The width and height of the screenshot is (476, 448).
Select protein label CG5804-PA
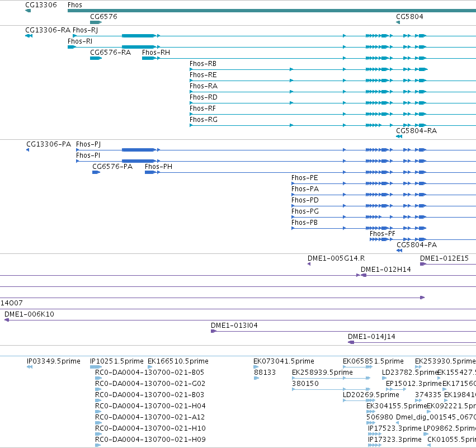[417, 244]
